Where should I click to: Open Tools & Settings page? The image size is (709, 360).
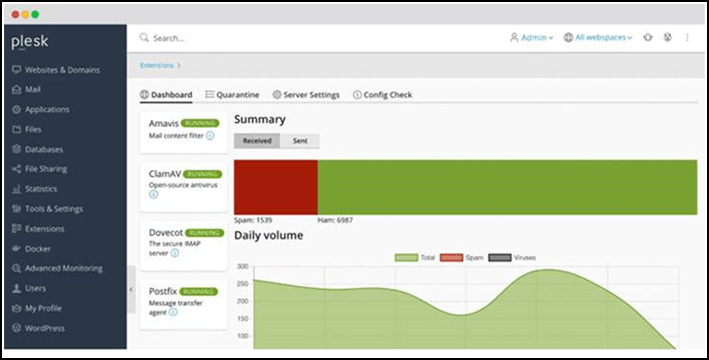coord(47,208)
